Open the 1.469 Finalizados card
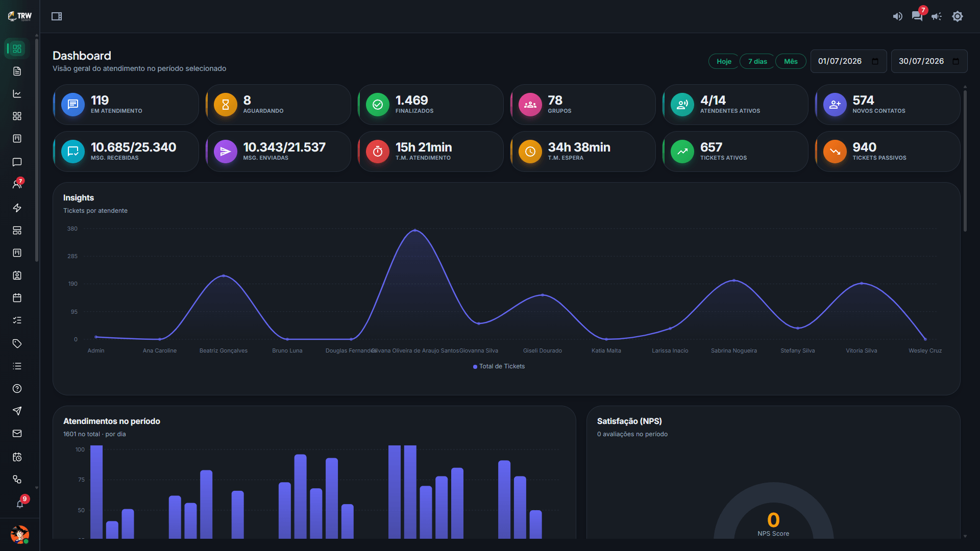The image size is (980, 551). 431,105
